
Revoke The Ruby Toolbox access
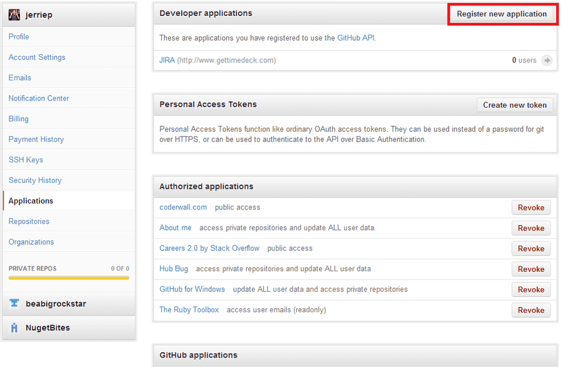[531, 311]
